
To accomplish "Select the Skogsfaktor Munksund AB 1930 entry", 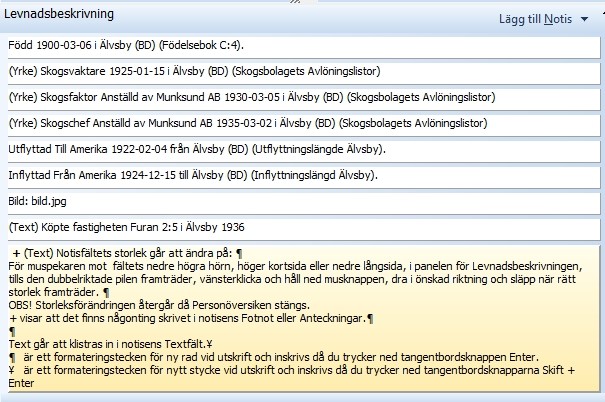I will 304,99.
